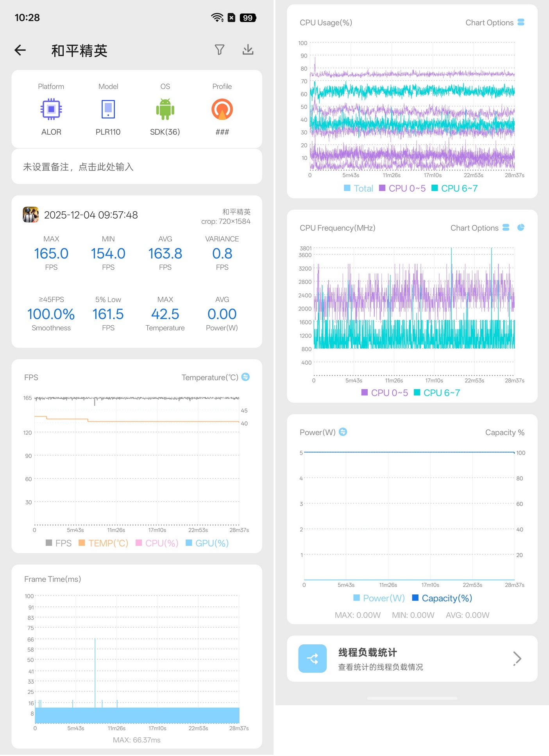This screenshot has height=756, width=549.
Task: Switch the Power(W) axis toggle
Action: [343, 432]
